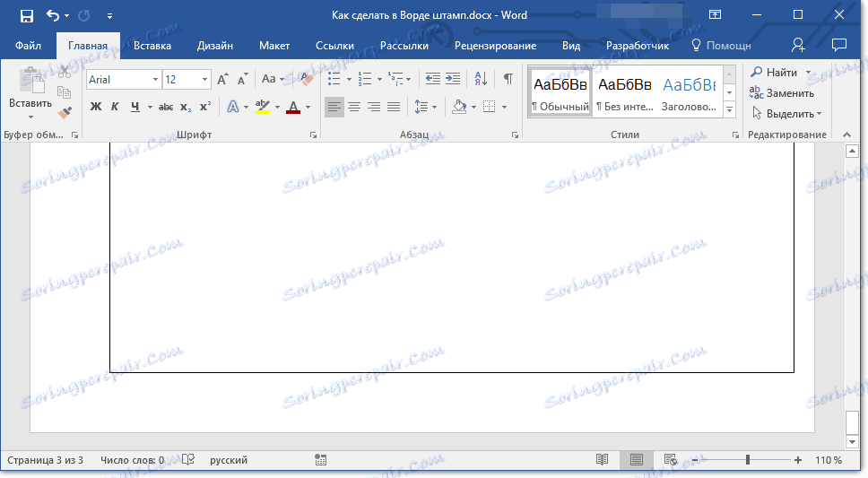Toggle superscript x² formatting

205,107
